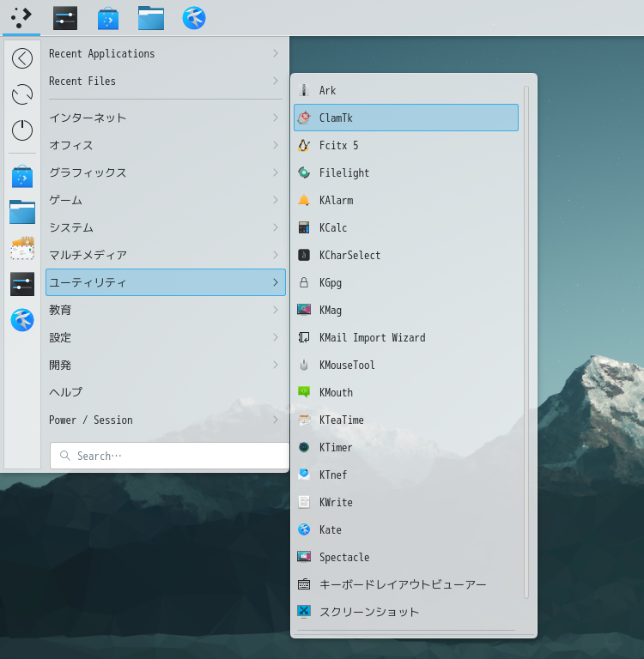The height and width of the screenshot is (659, 644).
Task: Open system settings from the top panel
Action: (65, 18)
